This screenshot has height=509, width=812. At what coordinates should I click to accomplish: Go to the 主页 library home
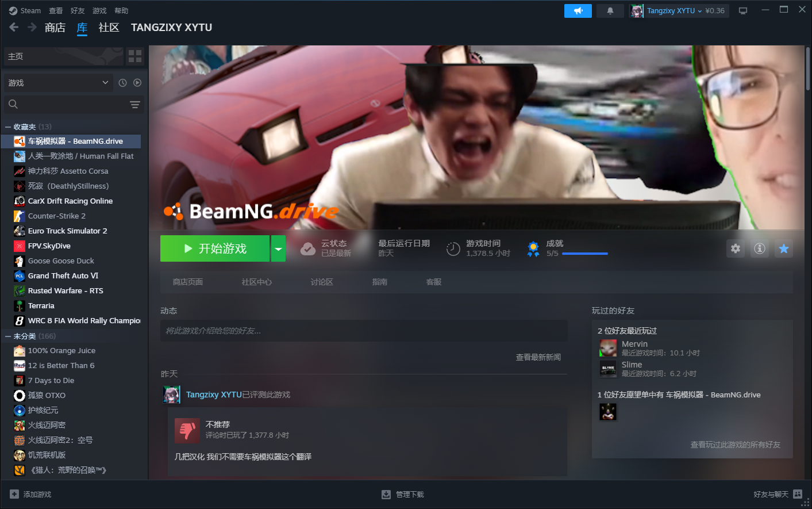63,56
